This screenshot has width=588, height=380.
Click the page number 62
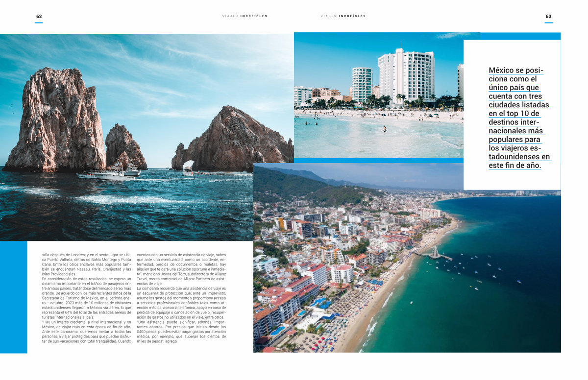[x=39, y=16]
